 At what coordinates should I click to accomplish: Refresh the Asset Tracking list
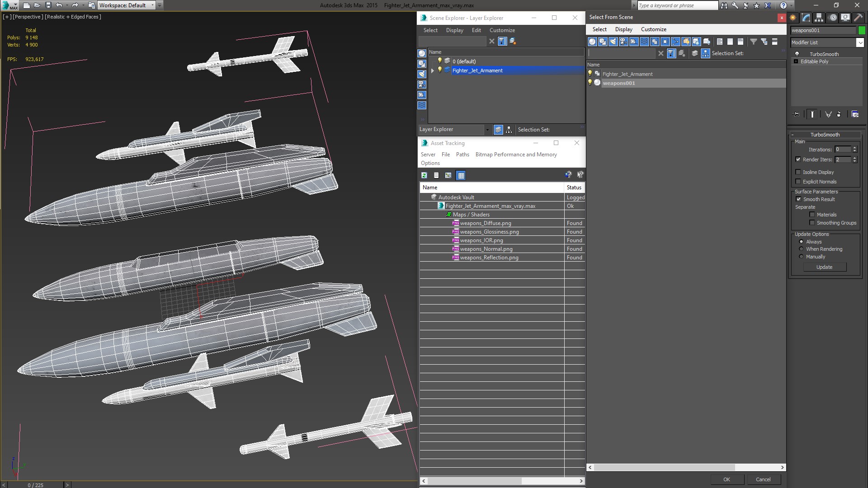tap(424, 175)
